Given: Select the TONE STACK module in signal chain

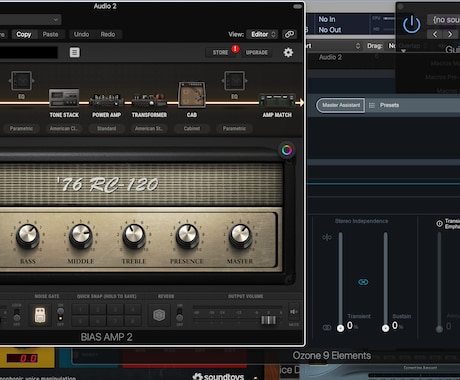Looking at the screenshot, I should click(64, 98).
